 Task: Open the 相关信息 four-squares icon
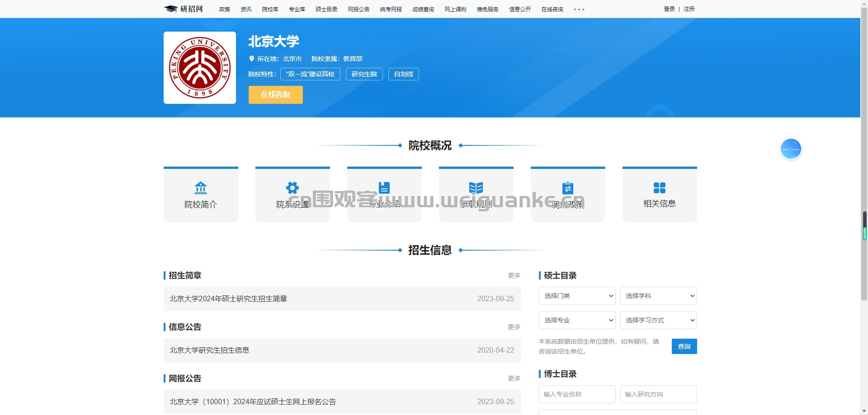[x=660, y=187]
